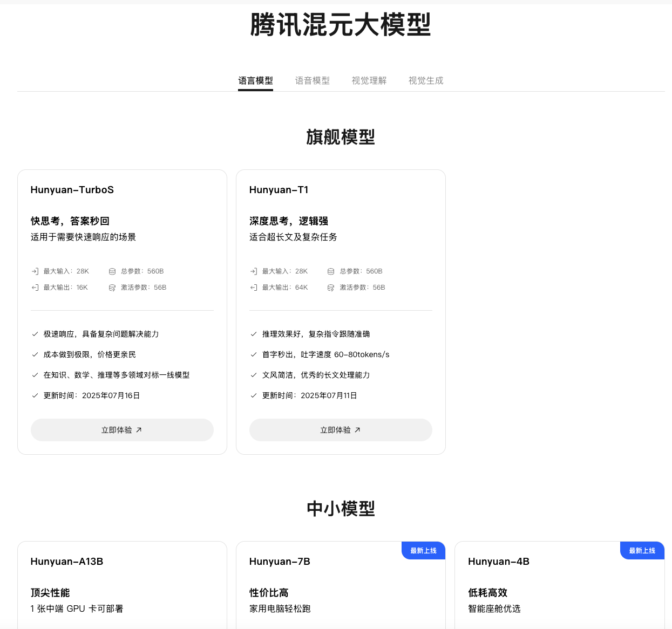Click the 1 张中端 GPU 卡可部署 text

[77, 609]
